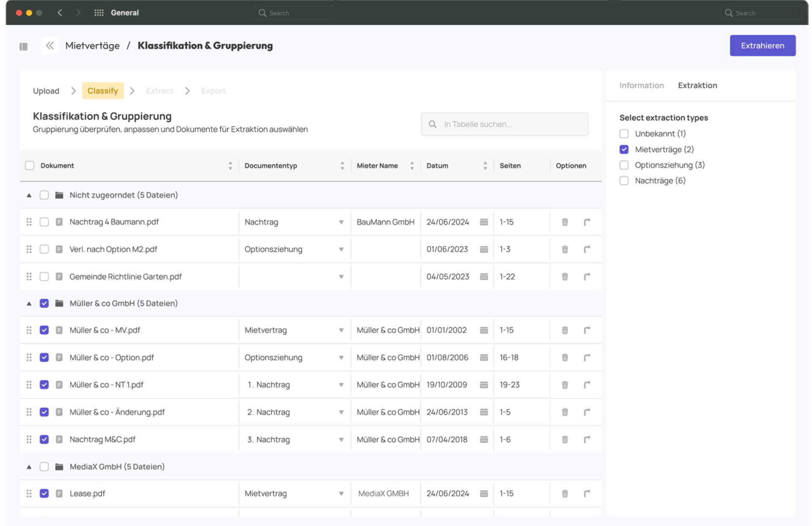Click trash icon for Lease.pdf row

click(x=565, y=493)
